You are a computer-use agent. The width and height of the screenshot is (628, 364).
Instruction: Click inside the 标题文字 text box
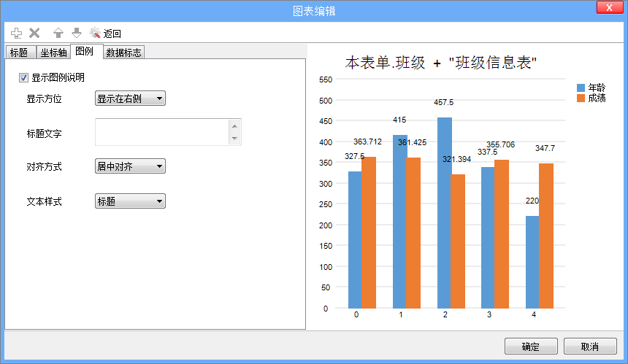pyautogui.click(x=162, y=132)
